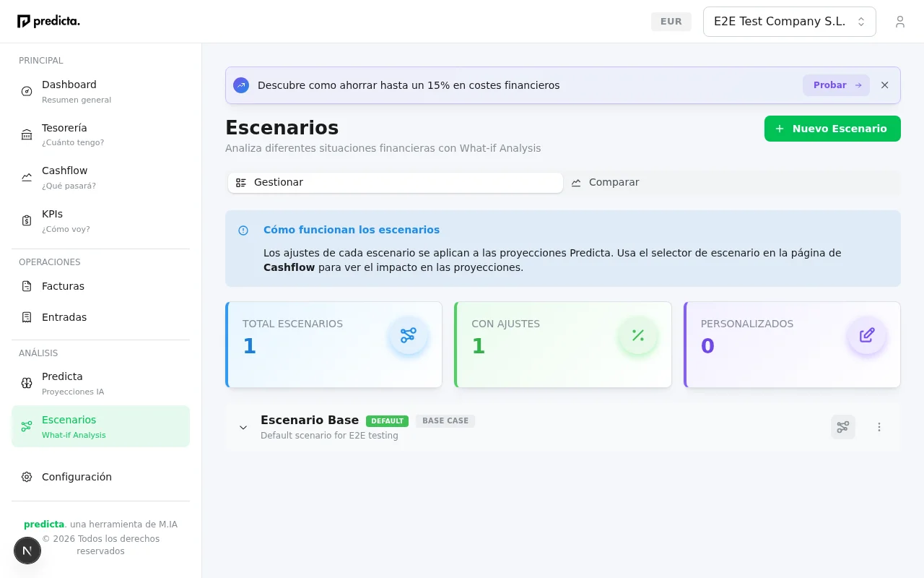The image size is (924, 578).
Task: Open Predicta IA projections via its icon
Action: click(27, 383)
